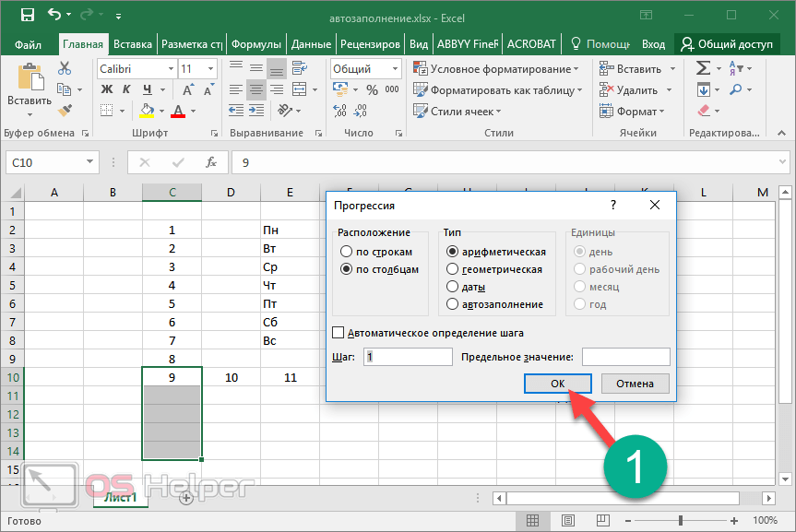This screenshot has height=532, width=796.
Task: Click the 'Предельное значение' input field
Action: coord(625,357)
